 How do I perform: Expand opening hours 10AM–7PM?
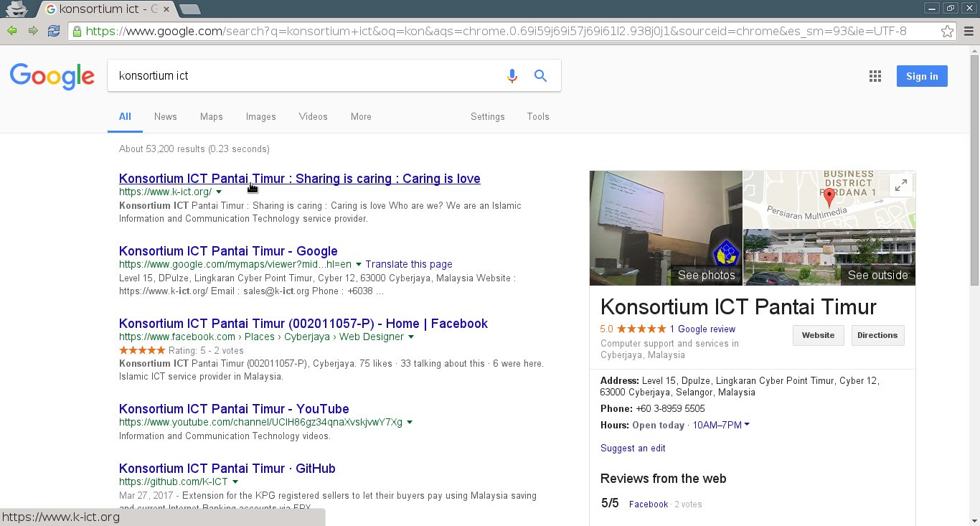click(721, 425)
